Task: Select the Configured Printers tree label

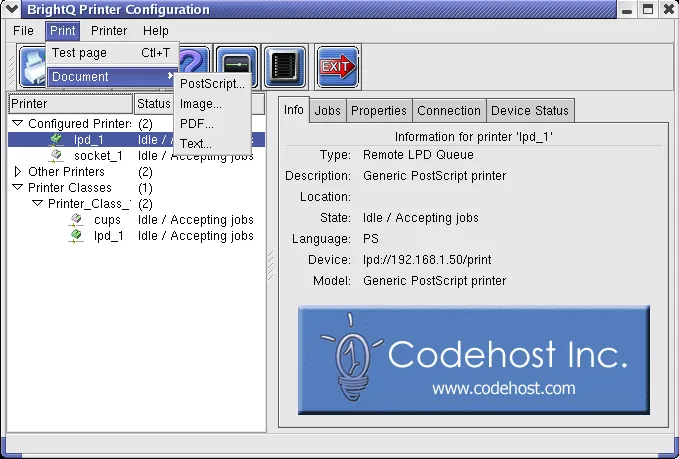Action: pyautogui.click(x=80, y=124)
